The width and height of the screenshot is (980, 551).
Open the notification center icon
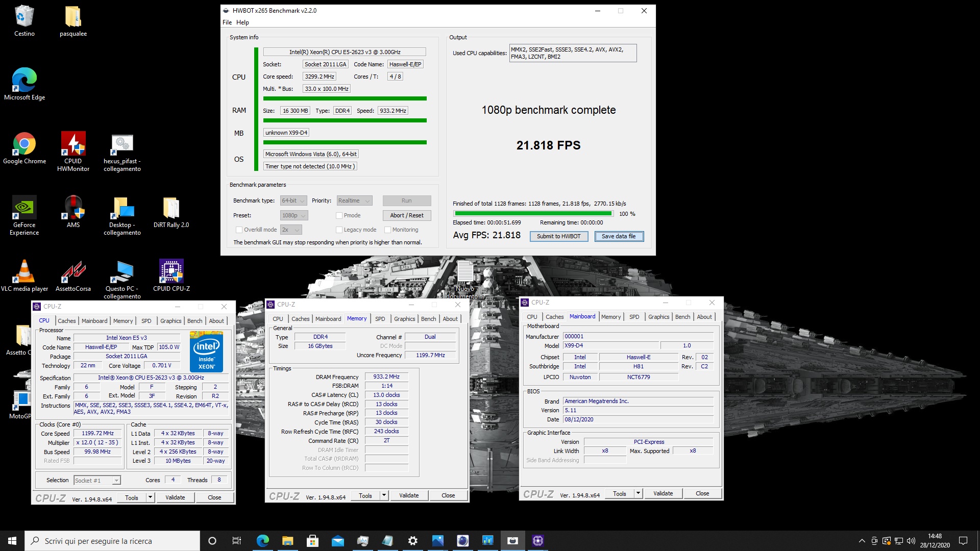pos(963,541)
